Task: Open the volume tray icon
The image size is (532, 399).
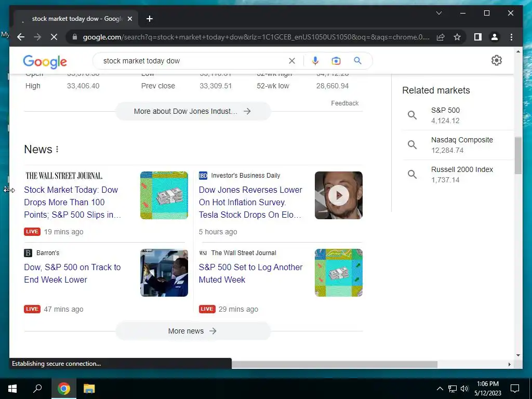Action: (464, 389)
